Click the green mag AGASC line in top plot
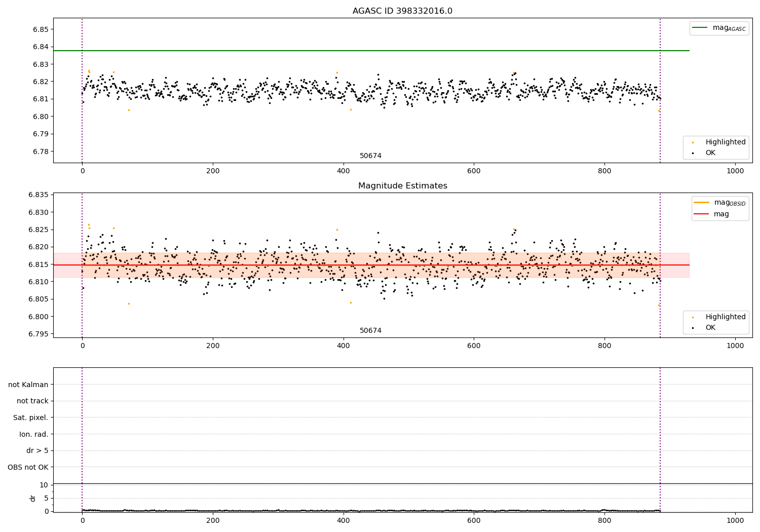The height and width of the screenshot is (532, 760). point(371,51)
